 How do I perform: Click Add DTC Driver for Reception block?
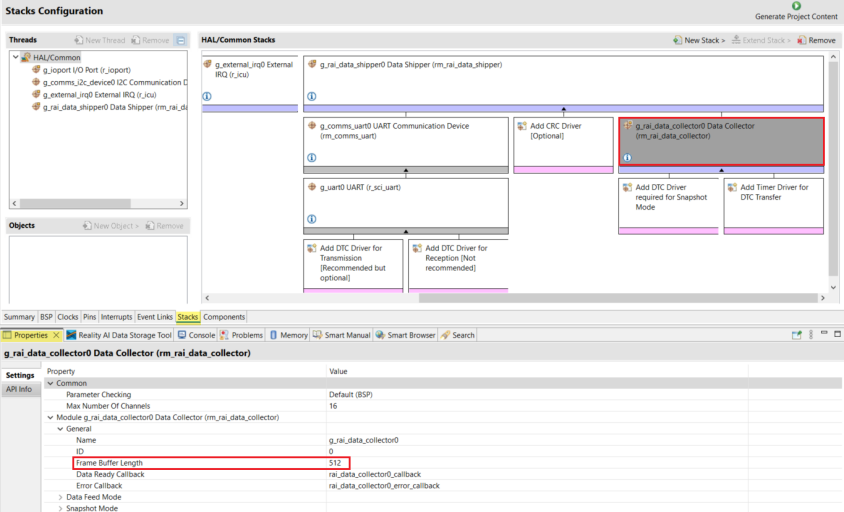[x=458, y=264]
